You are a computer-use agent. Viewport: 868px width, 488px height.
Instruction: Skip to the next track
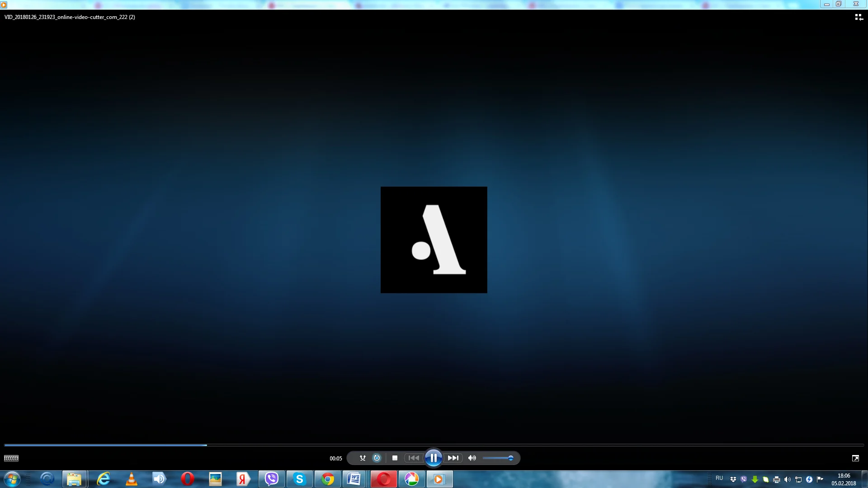[x=453, y=458]
